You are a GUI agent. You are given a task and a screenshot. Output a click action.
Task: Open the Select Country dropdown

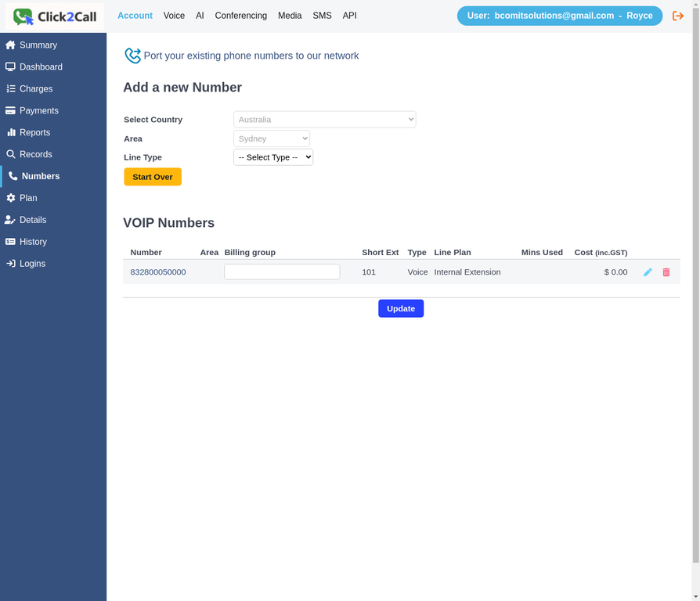[324, 120]
